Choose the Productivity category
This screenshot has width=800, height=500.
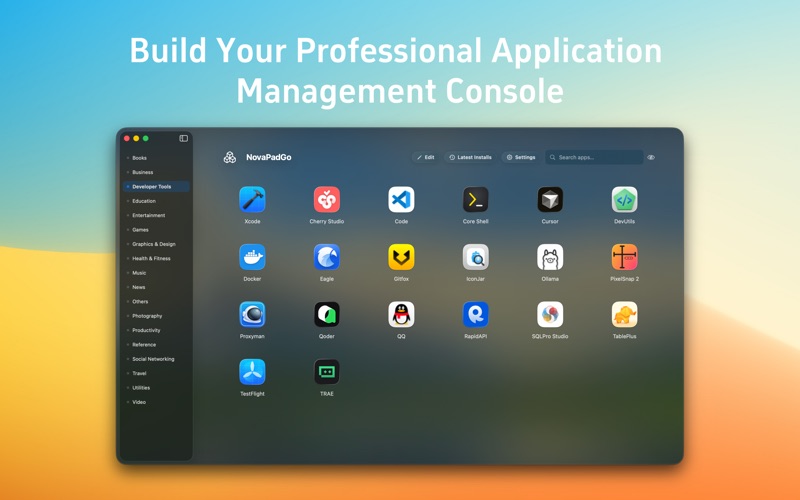pos(156,330)
